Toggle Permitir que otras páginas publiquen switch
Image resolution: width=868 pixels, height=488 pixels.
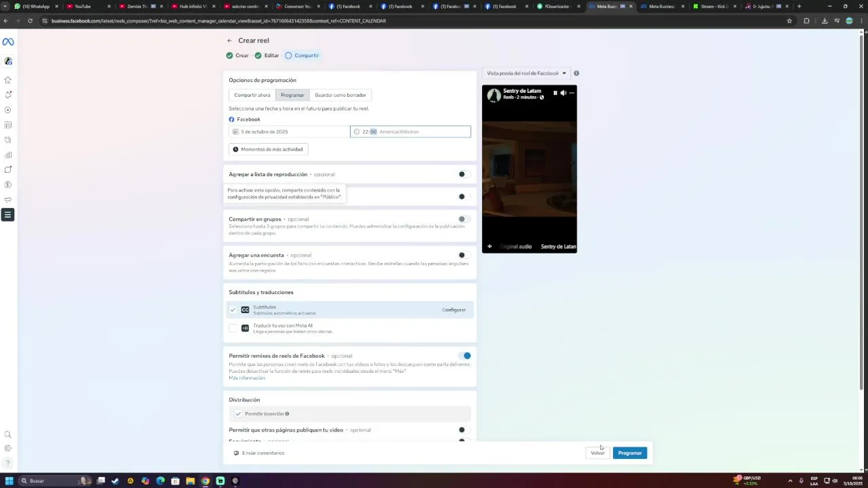463,430
